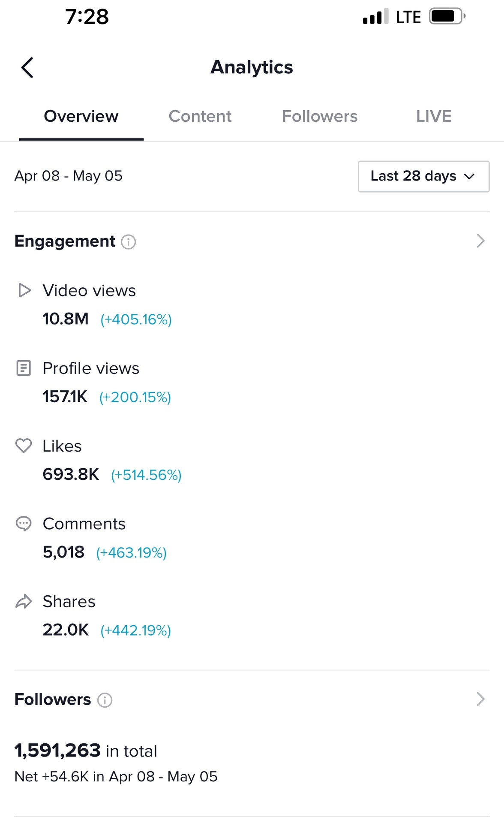
Task: Select the Overview tab
Action: (x=81, y=116)
